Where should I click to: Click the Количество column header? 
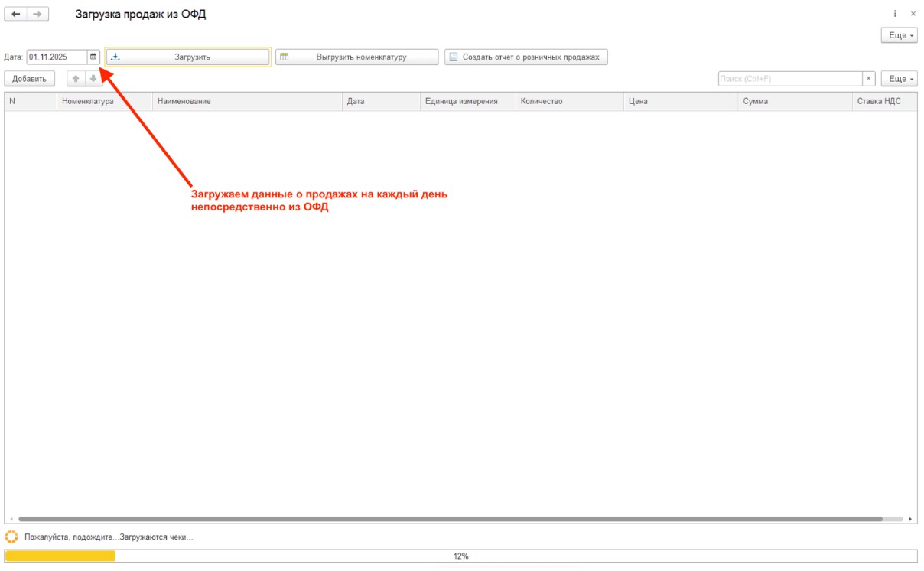click(x=570, y=101)
